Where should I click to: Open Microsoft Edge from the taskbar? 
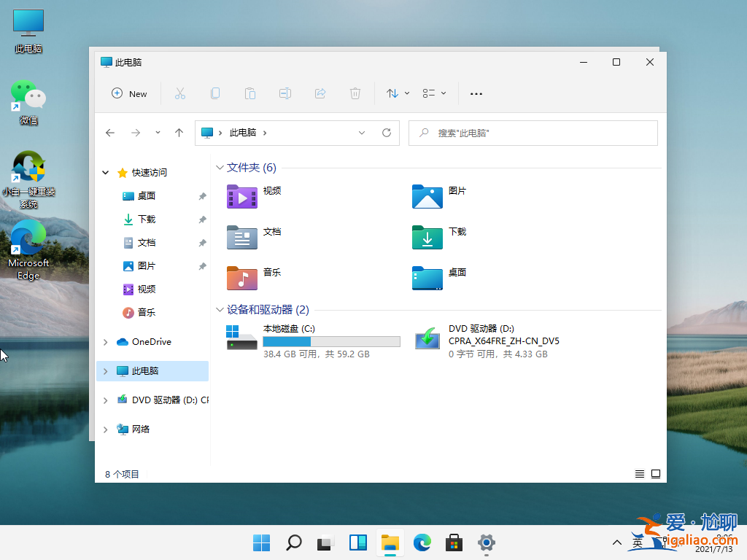(x=422, y=542)
